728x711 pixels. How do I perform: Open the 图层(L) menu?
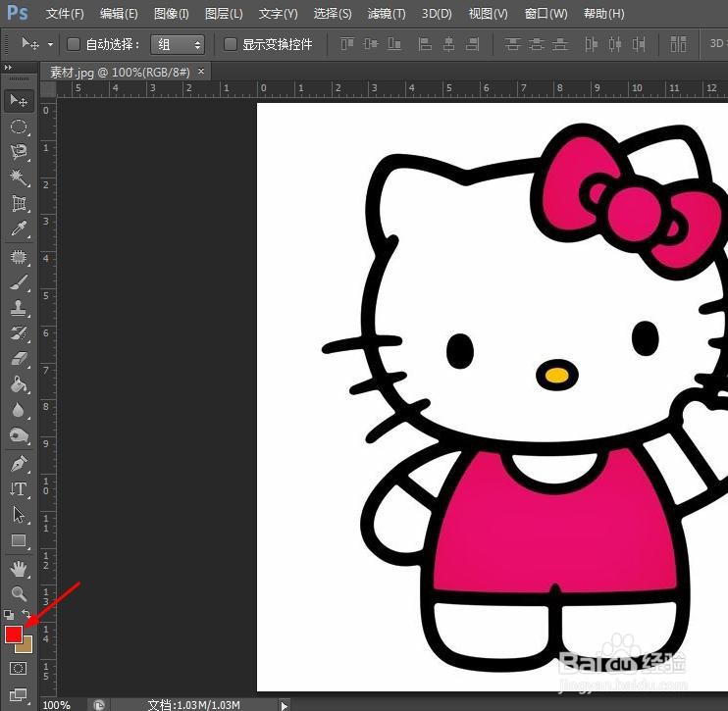(224, 14)
